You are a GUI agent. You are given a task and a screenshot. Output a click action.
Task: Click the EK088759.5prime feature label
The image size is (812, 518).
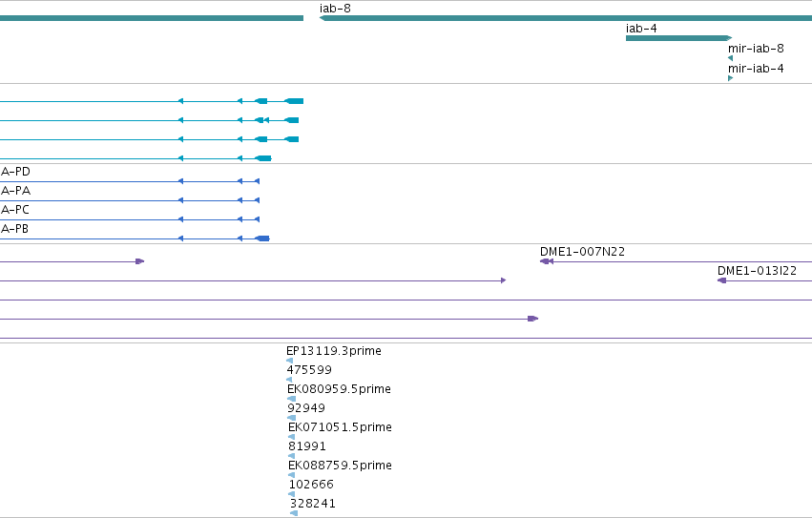click(x=340, y=466)
